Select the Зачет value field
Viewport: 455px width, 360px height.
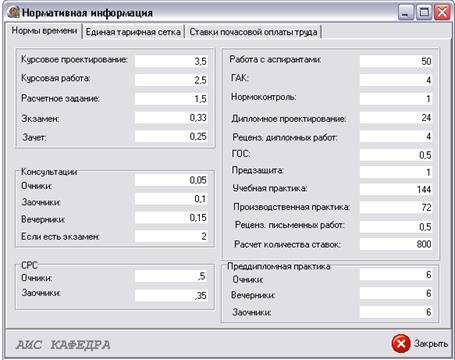(x=171, y=136)
